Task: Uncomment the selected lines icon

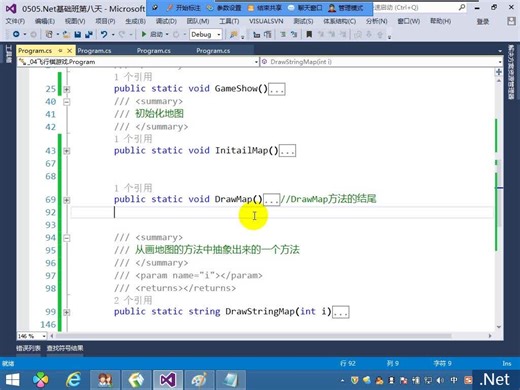Action: click(x=294, y=34)
